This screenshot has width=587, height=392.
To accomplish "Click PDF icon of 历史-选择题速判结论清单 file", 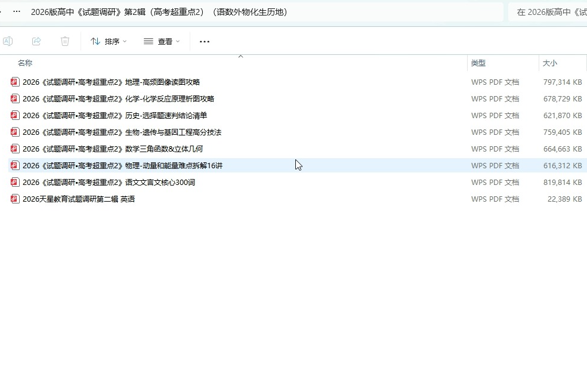I will click(16, 116).
